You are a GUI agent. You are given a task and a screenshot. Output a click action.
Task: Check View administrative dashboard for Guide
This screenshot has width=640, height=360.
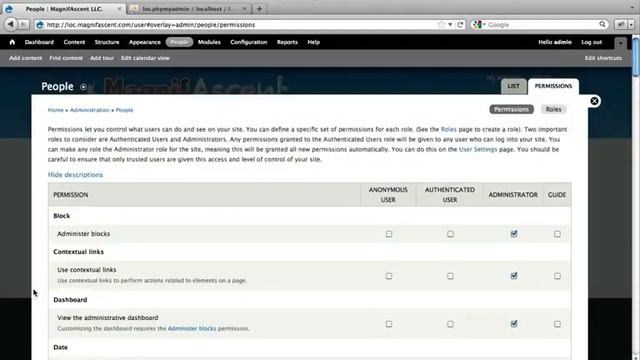click(557, 324)
